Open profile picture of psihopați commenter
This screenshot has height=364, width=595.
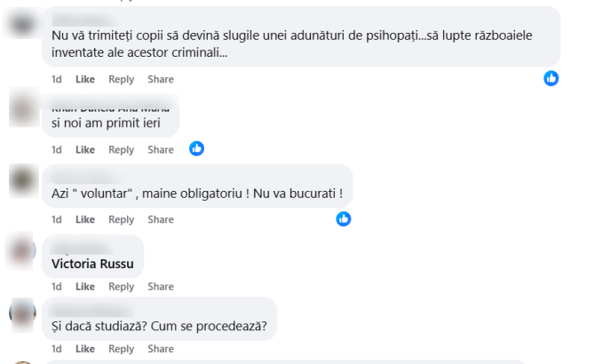21,24
